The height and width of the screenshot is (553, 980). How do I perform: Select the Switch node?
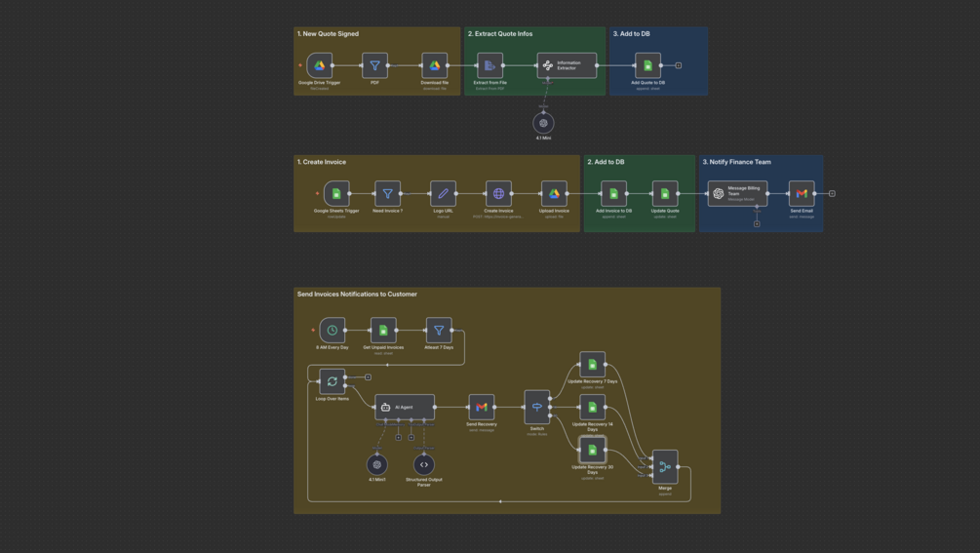point(537,407)
